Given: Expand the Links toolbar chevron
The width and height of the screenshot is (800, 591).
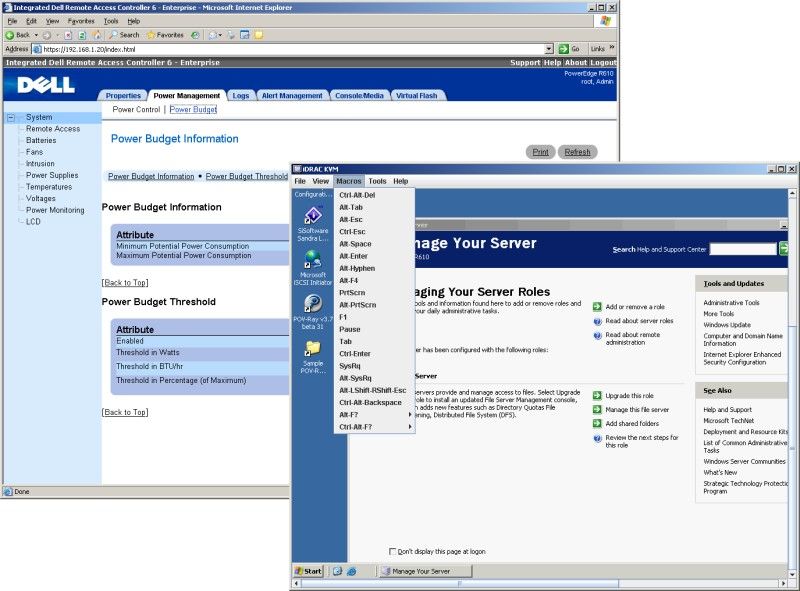Looking at the screenshot, I should [612, 48].
